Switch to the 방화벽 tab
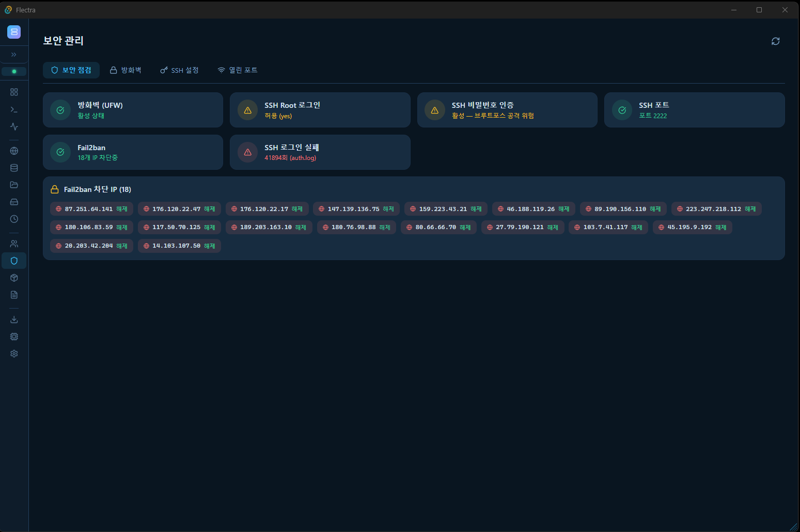 tap(126, 70)
